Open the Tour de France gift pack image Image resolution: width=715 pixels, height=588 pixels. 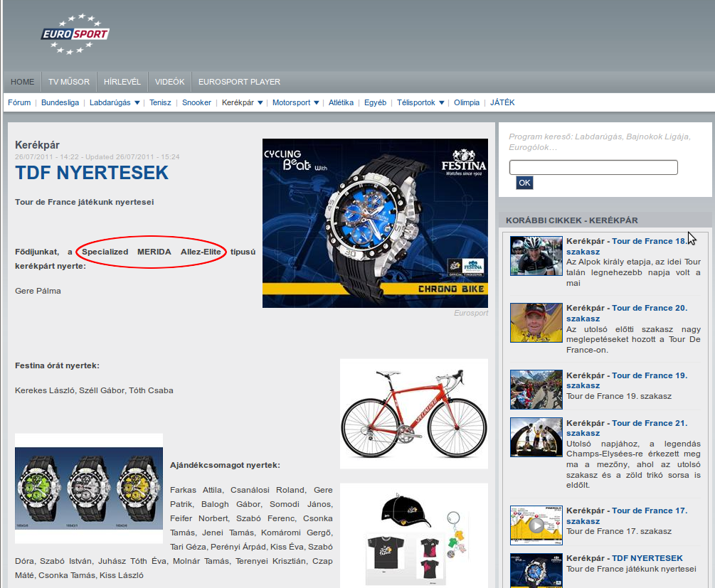coord(413,533)
